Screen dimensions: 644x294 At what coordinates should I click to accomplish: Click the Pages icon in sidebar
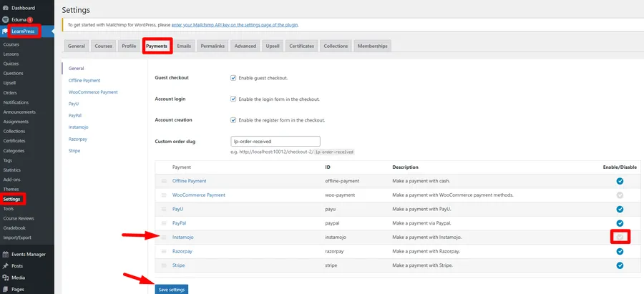[5, 289]
